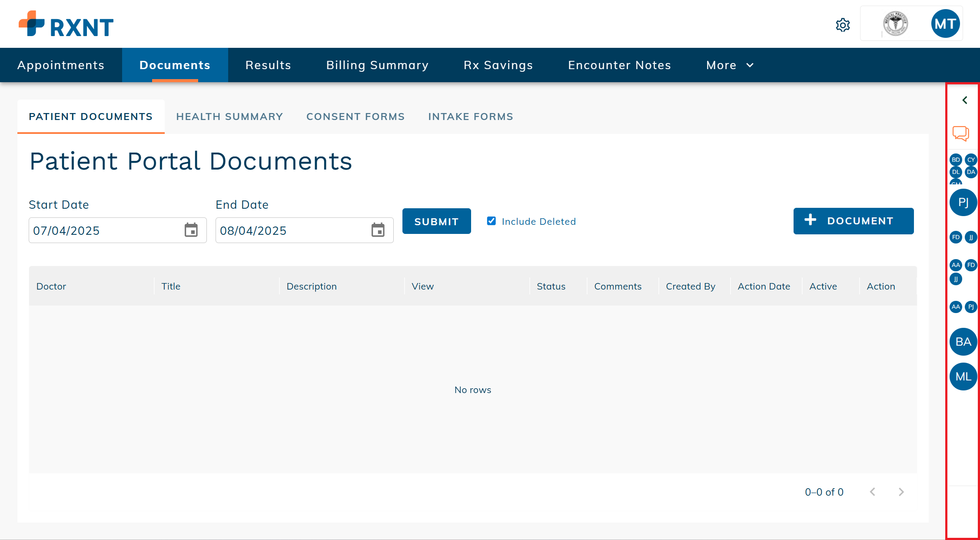Viewport: 980px width, 540px height.
Task: Select the BA contact avatar in the sidebar
Action: [x=963, y=342]
